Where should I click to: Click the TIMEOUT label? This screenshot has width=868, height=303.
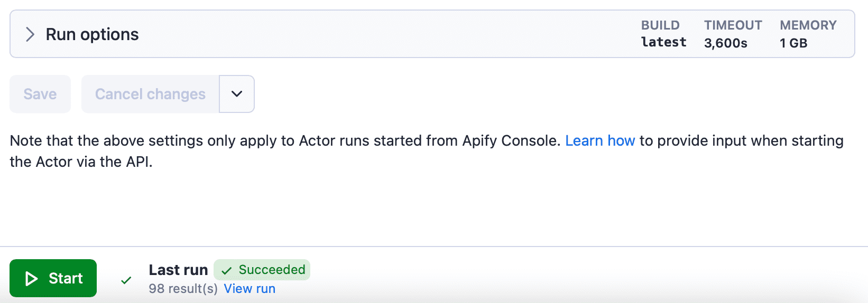click(733, 25)
